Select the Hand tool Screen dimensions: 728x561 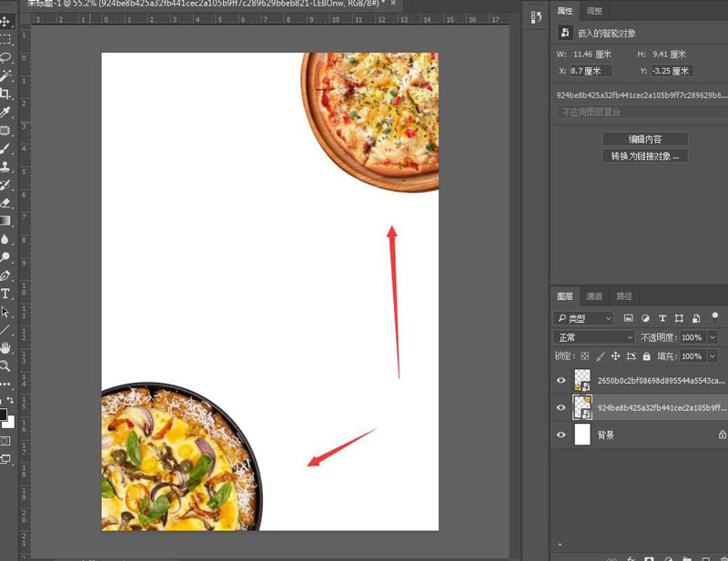5,348
